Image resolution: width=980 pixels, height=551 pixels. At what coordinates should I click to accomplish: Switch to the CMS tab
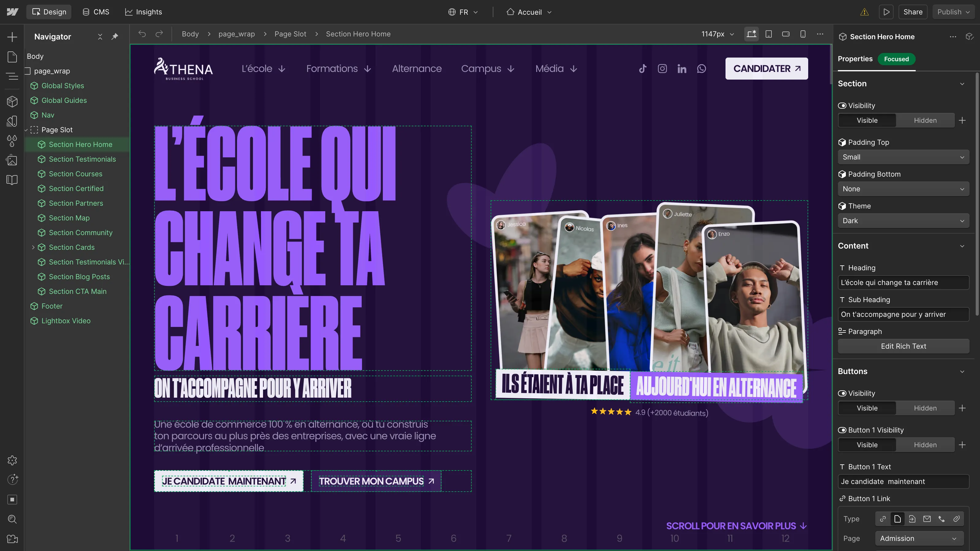pos(96,12)
